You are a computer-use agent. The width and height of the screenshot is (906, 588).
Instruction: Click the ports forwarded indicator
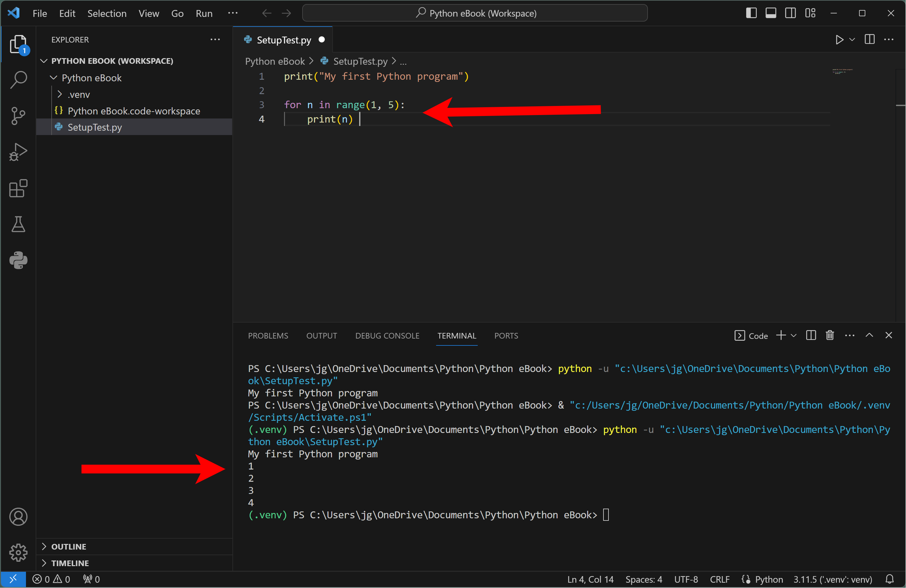(91, 580)
